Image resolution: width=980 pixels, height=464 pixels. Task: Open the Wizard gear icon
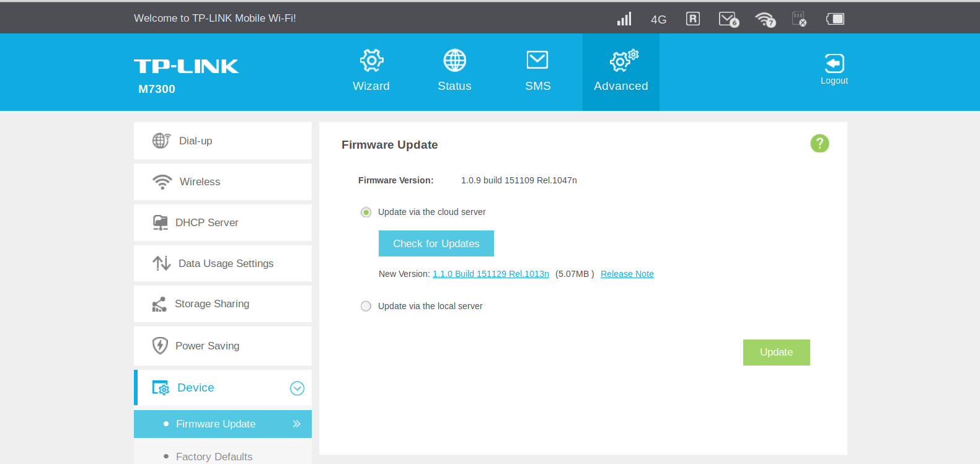(x=372, y=61)
